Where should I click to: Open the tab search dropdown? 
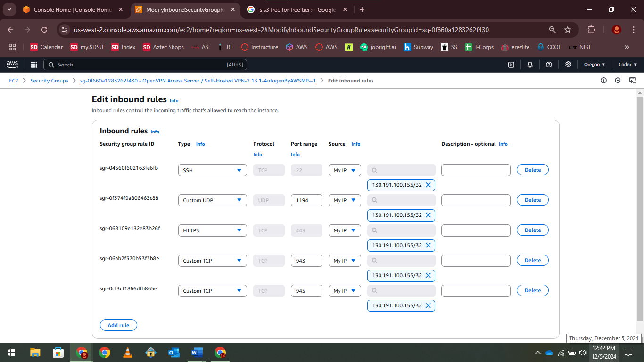coord(9,9)
